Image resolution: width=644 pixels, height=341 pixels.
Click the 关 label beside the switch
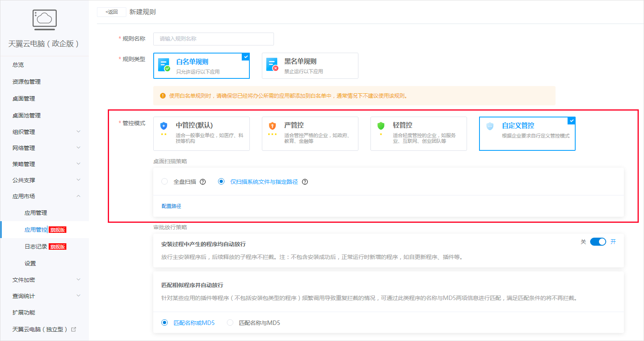click(583, 242)
